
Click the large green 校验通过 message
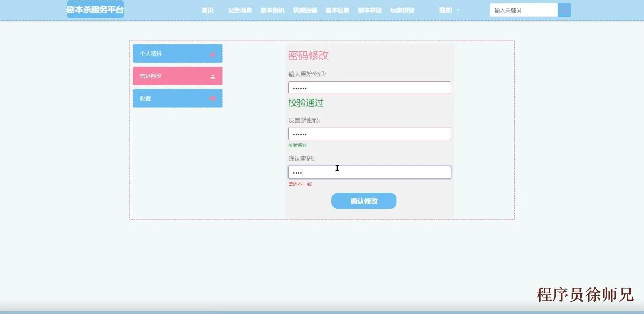(x=306, y=102)
